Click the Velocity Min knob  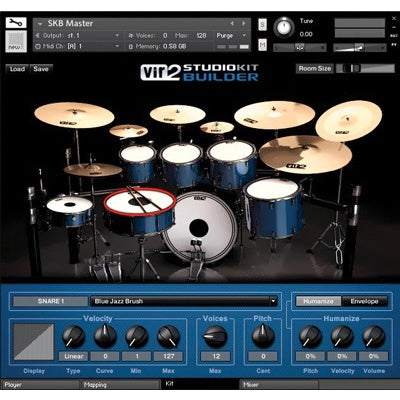click(x=137, y=337)
